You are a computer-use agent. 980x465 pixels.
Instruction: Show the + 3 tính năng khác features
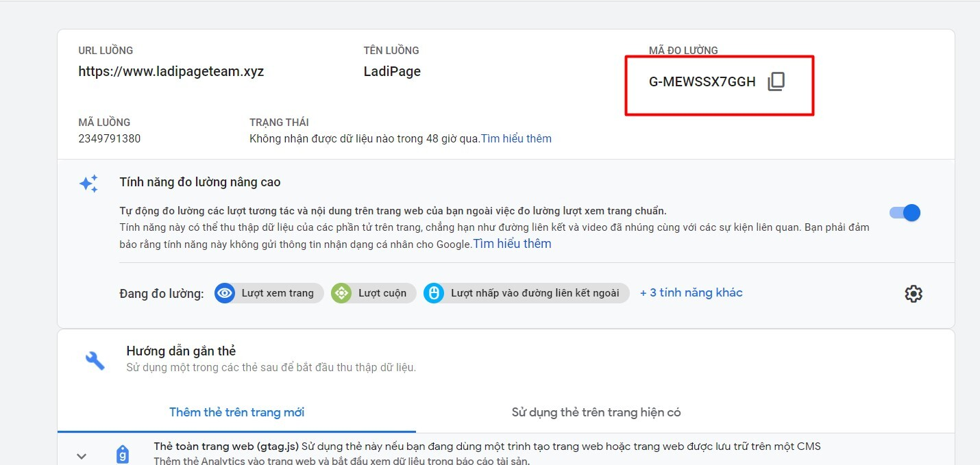(x=691, y=292)
